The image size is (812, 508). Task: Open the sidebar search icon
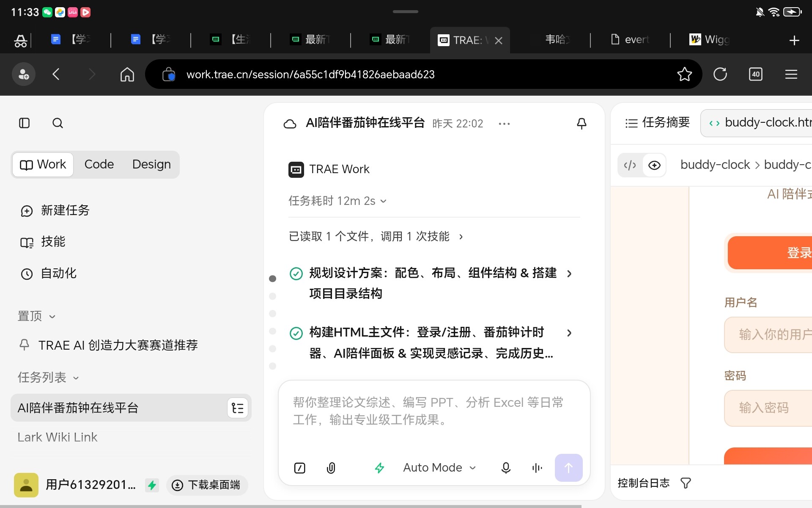[58, 123]
